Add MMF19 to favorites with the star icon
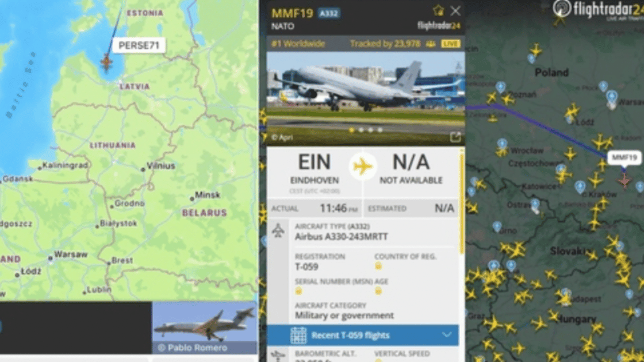 click(x=438, y=10)
